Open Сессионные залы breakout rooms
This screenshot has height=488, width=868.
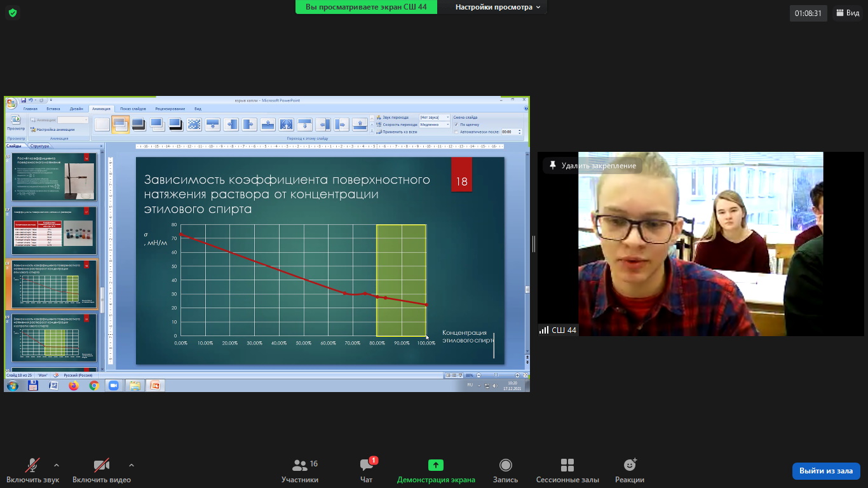(x=567, y=471)
